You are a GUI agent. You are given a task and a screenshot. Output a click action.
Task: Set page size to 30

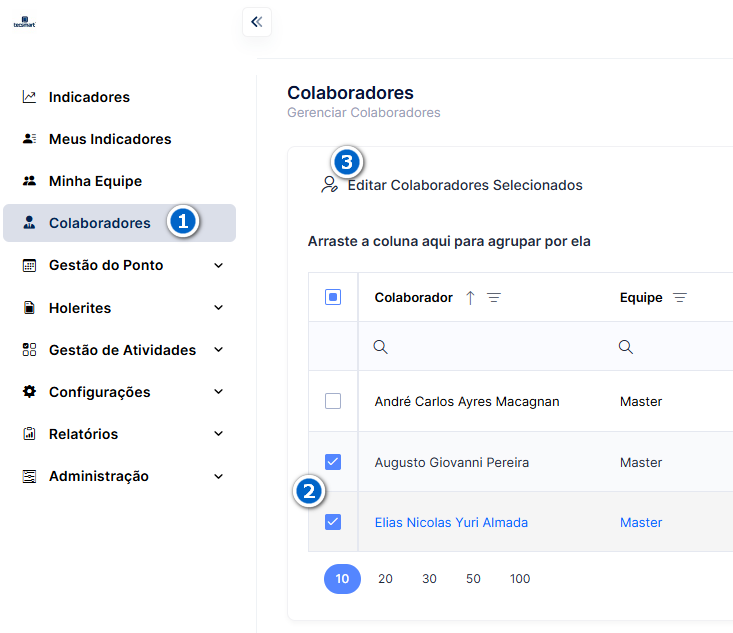[x=429, y=579]
